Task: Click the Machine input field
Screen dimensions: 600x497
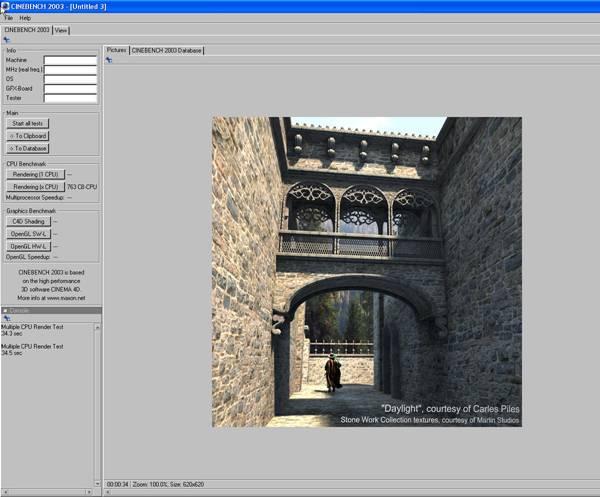Action: click(x=70, y=60)
